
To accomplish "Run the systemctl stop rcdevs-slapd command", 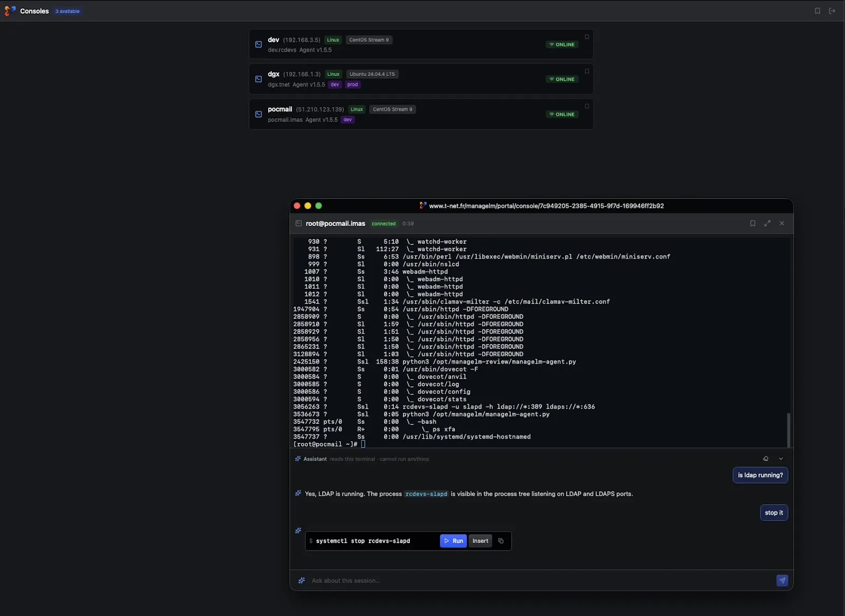I will [x=453, y=541].
